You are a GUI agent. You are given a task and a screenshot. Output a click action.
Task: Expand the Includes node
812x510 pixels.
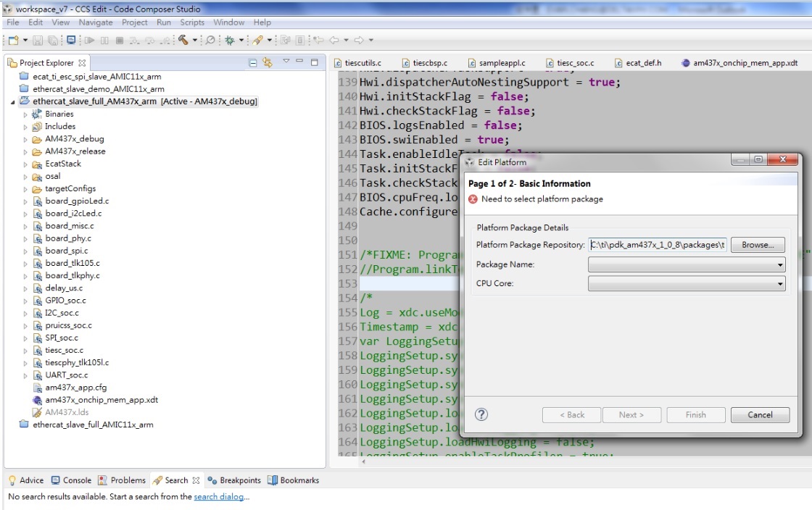pyautogui.click(x=25, y=127)
